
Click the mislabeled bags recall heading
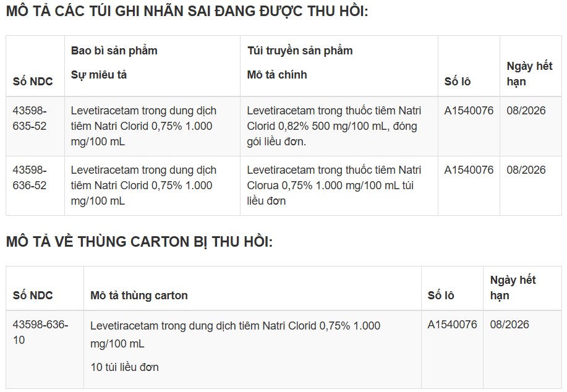coord(187,12)
